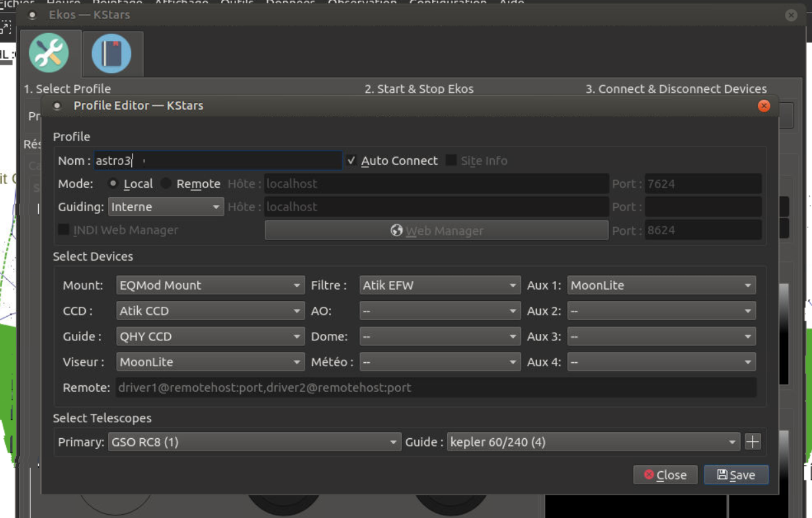The height and width of the screenshot is (518, 812).
Task: Click the Port 7624 field
Action: click(x=703, y=184)
